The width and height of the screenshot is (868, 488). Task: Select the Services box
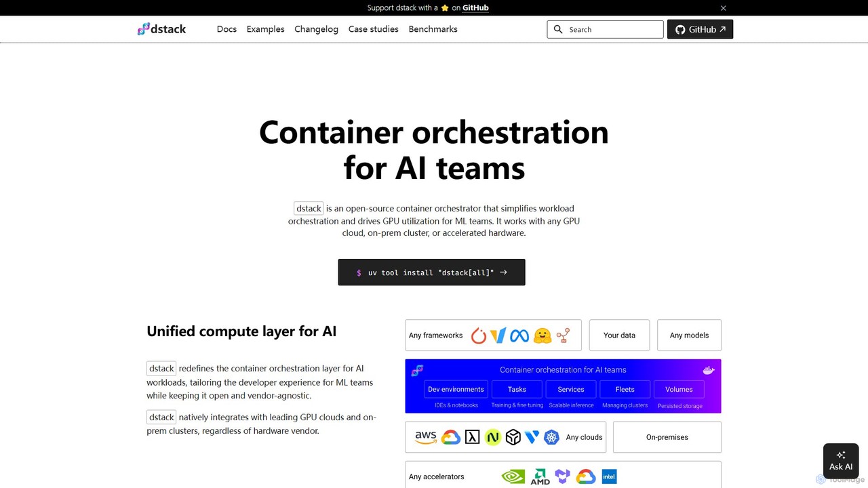[x=571, y=389]
